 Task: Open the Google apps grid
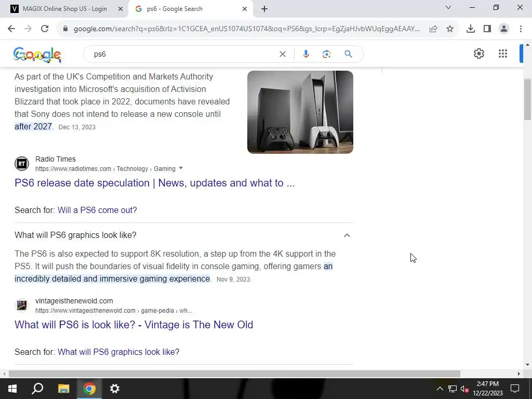[x=503, y=54]
